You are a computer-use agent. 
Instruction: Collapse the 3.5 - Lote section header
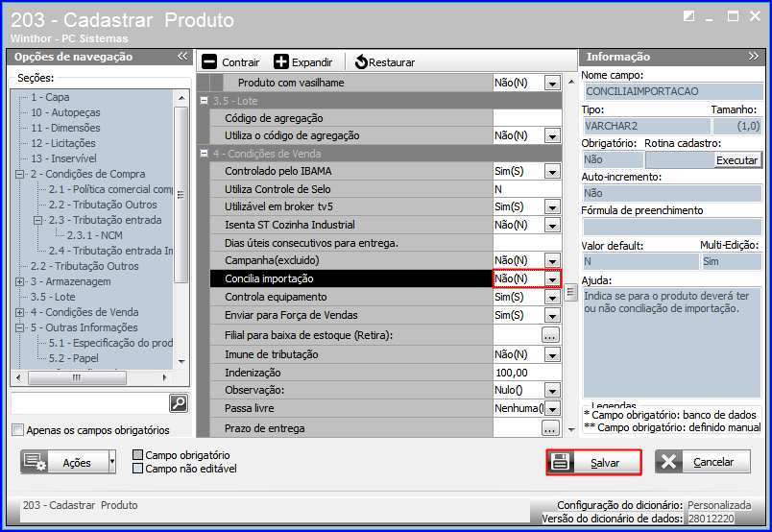point(204,101)
